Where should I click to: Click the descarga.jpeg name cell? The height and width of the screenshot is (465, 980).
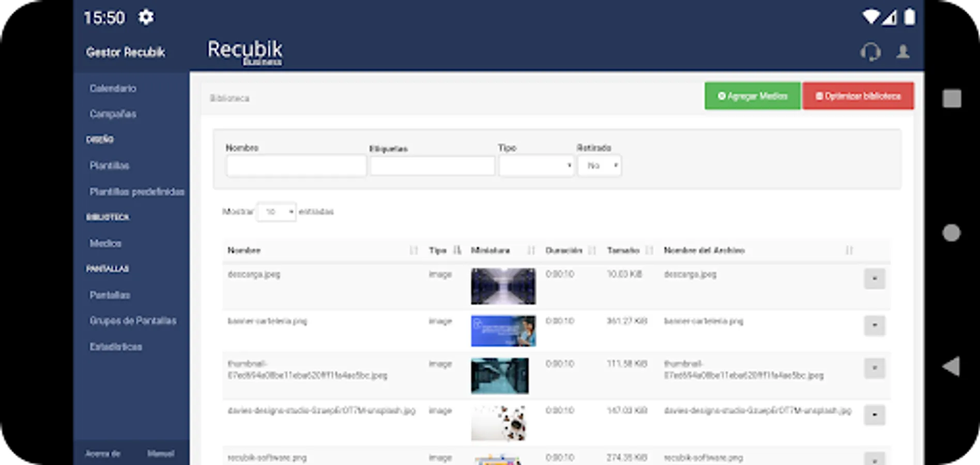tap(254, 274)
